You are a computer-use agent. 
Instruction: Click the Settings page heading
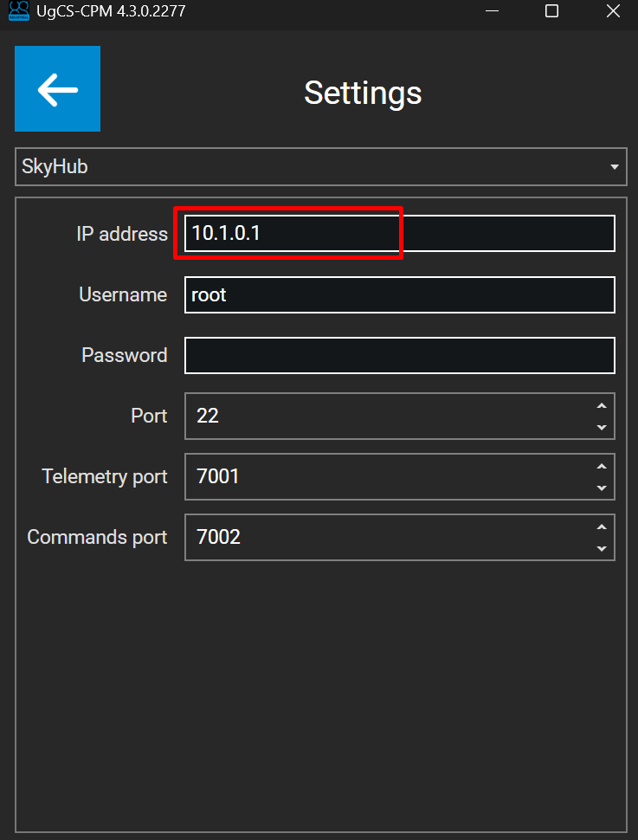363,92
